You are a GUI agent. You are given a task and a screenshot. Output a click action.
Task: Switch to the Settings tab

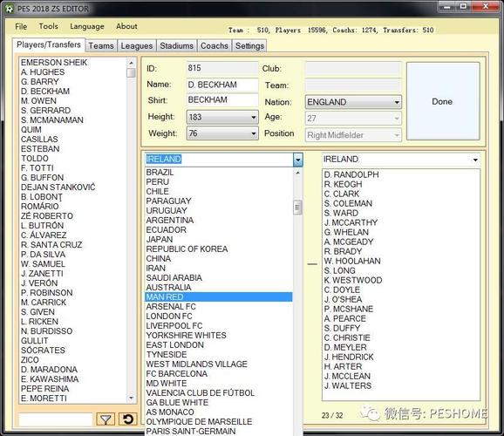[249, 46]
